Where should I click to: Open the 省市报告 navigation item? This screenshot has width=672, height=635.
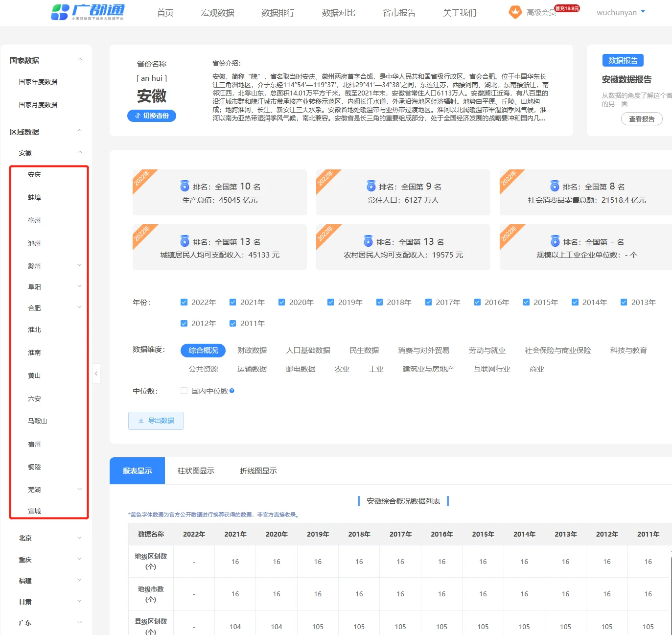(x=399, y=13)
